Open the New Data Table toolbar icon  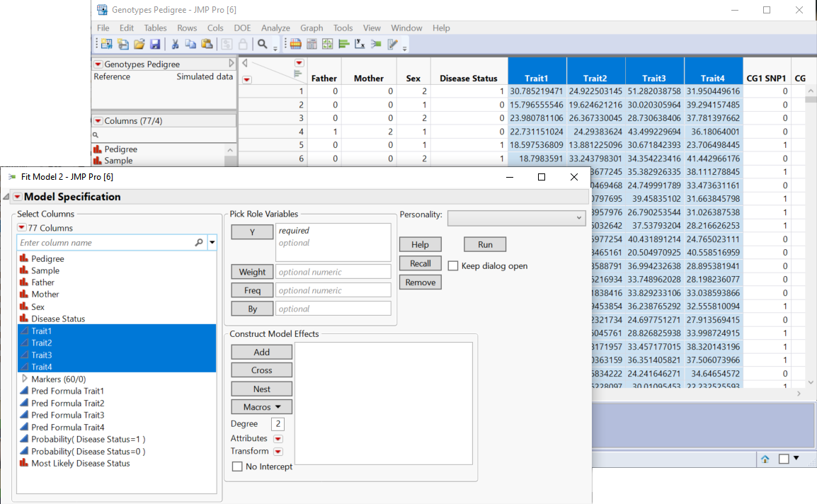point(107,44)
